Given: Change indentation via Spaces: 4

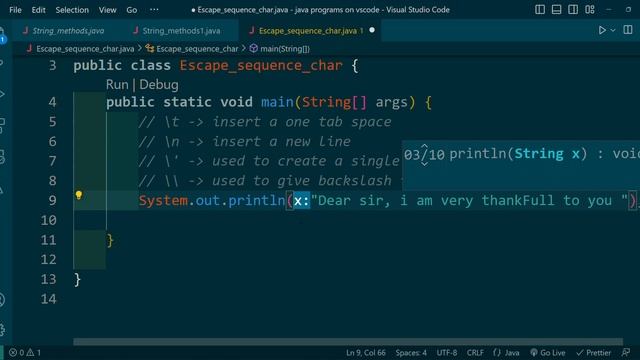Looking at the screenshot, I should (x=411, y=353).
